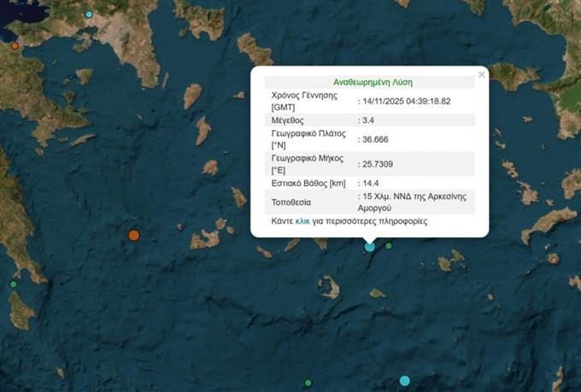581x392 pixels.
Task: Select the magnitude value 3.4
Action: pyautogui.click(x=369, y=122)
